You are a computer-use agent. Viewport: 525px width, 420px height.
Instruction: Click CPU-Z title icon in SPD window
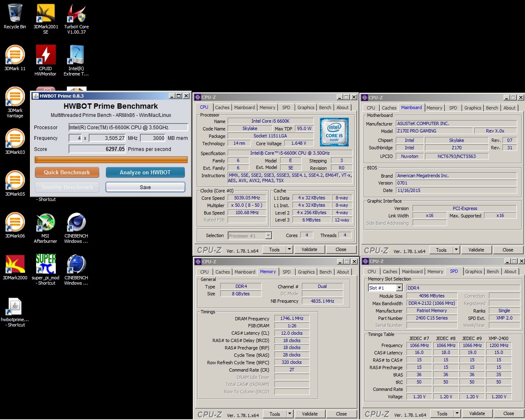(365, 261)
